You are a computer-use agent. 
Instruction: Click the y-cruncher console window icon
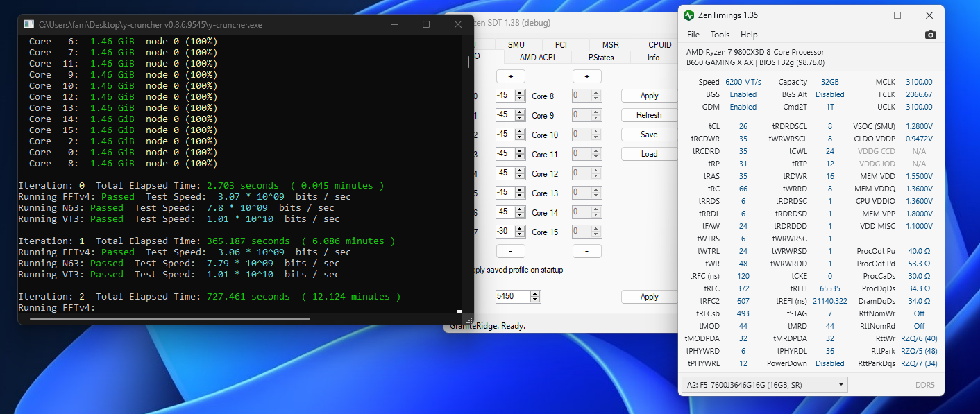(28, 24)
